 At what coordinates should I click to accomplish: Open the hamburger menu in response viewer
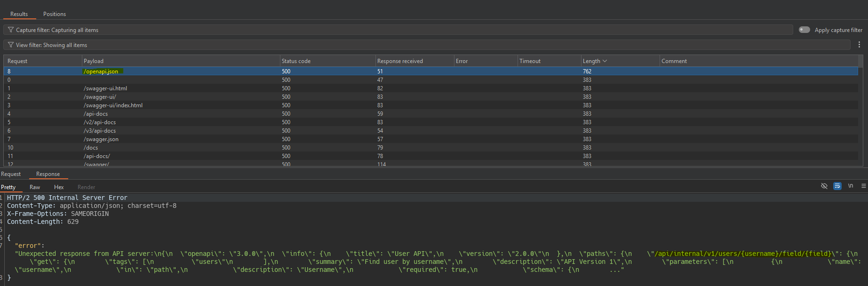tap(863, 186)
